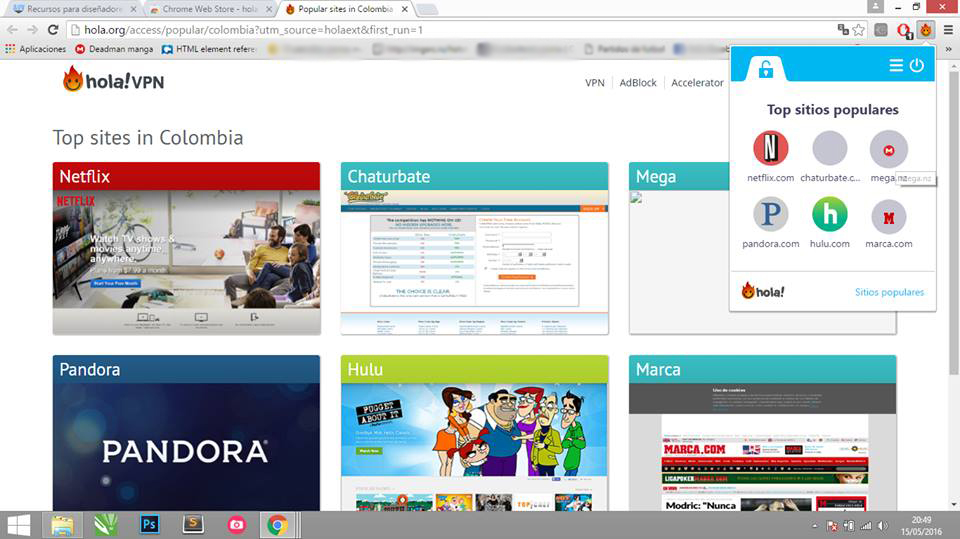Open the Aplicaciones bookmarks shortcut
Image resolution: width=960 pixels, height=539 pixels.
tap(36, 49)
